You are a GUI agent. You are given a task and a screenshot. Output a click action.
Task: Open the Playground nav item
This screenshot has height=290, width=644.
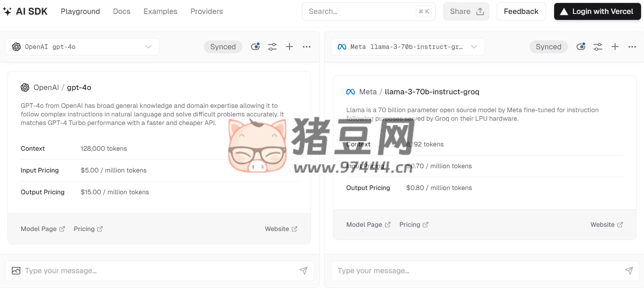[80, 11]
